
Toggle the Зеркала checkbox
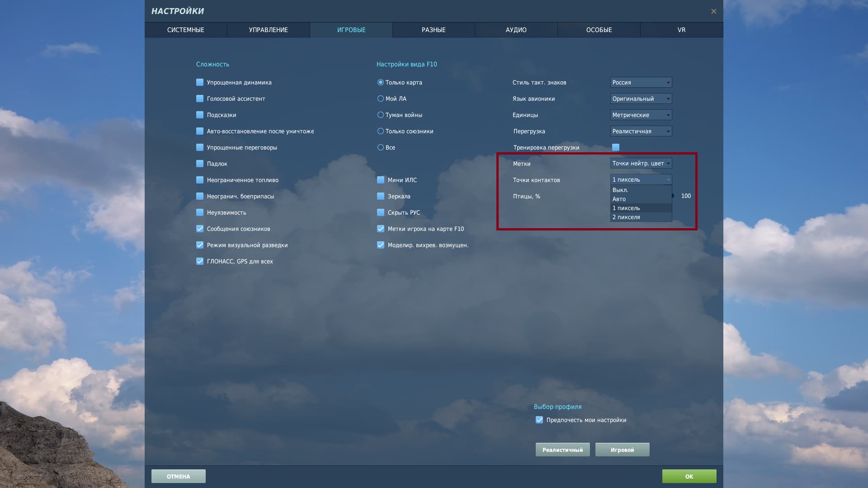click(x=381, y=196)
